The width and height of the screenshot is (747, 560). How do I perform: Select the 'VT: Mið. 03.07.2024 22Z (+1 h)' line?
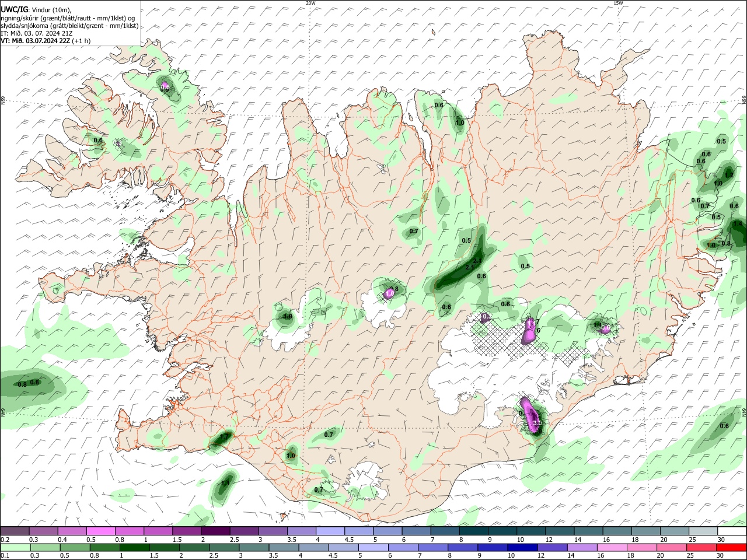coord(46,41)
